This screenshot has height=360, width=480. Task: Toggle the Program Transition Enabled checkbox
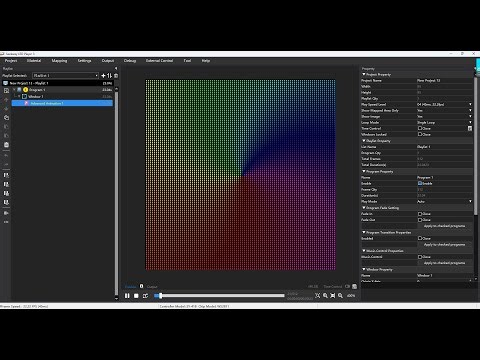tap(420, 238)
